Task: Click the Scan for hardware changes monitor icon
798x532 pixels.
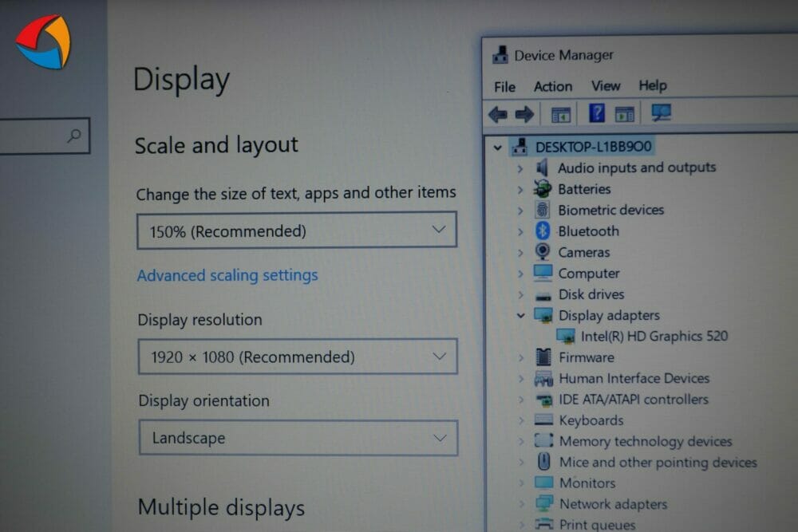Action: pos(661,112)
